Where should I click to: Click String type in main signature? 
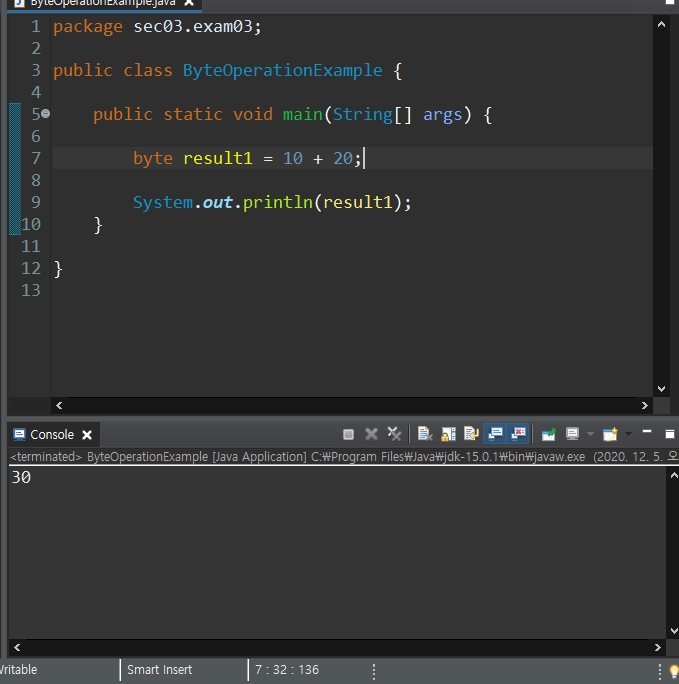click(363, 115)
